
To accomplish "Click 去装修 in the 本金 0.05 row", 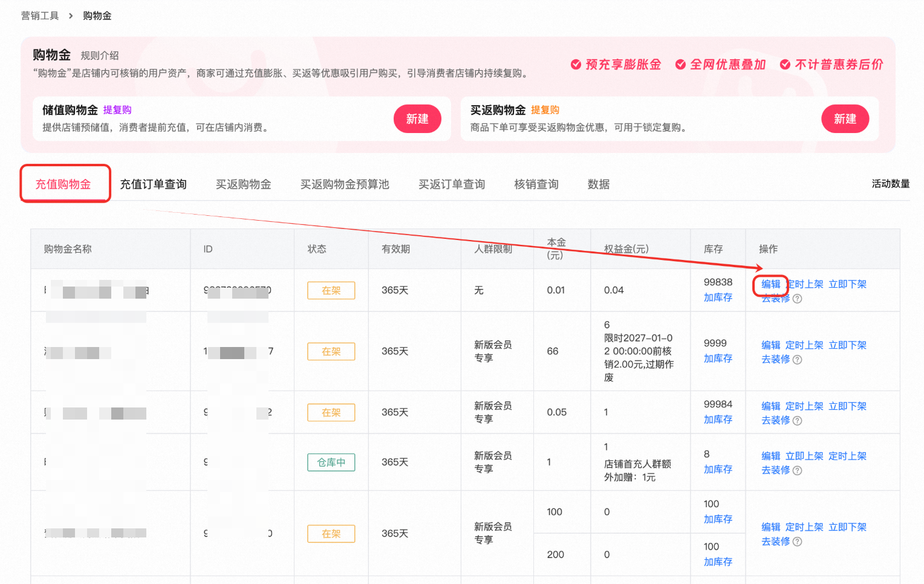I will (x=776, y=420).
